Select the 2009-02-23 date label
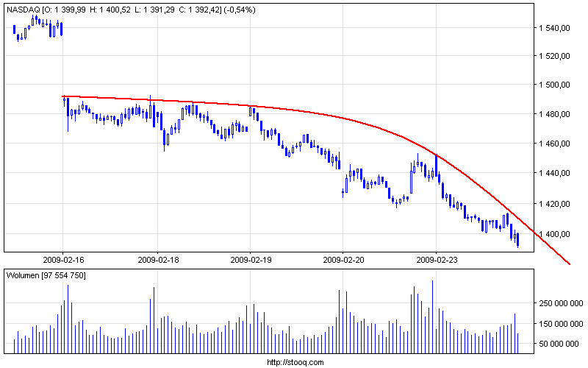This screenshot has width=588, height=368. coord(436,259)
